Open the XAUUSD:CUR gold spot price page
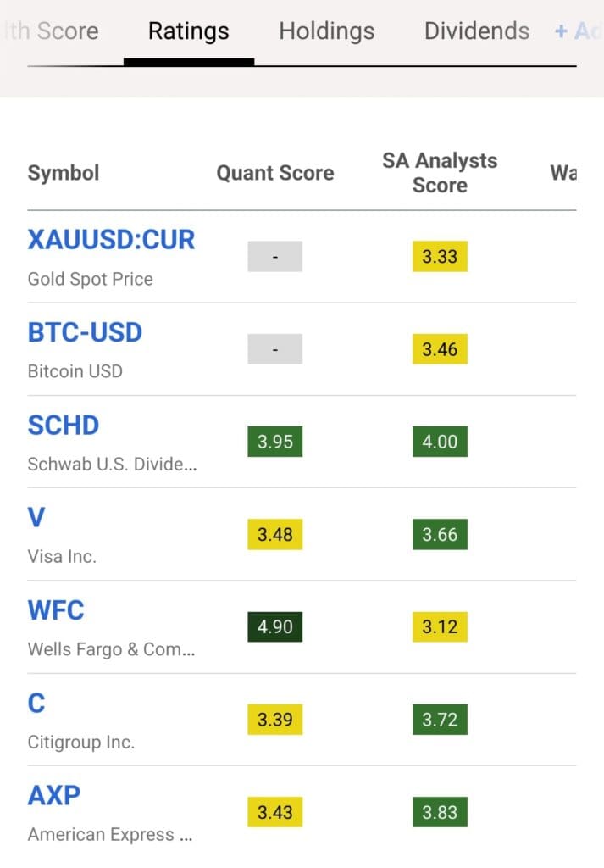The height and width of the screenshot is (868, 604). [111, 239]
